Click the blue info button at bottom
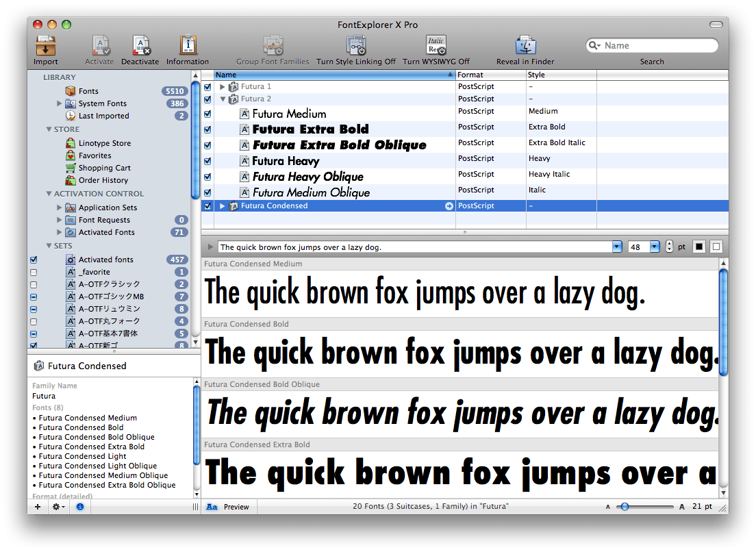 [80, 507]
